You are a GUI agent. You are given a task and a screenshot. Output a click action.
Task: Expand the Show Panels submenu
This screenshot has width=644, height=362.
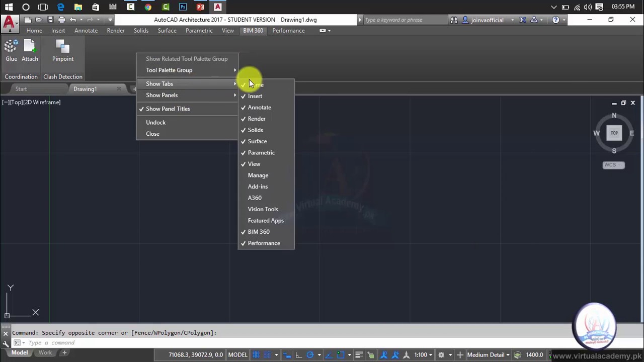(x=187, y=95)
